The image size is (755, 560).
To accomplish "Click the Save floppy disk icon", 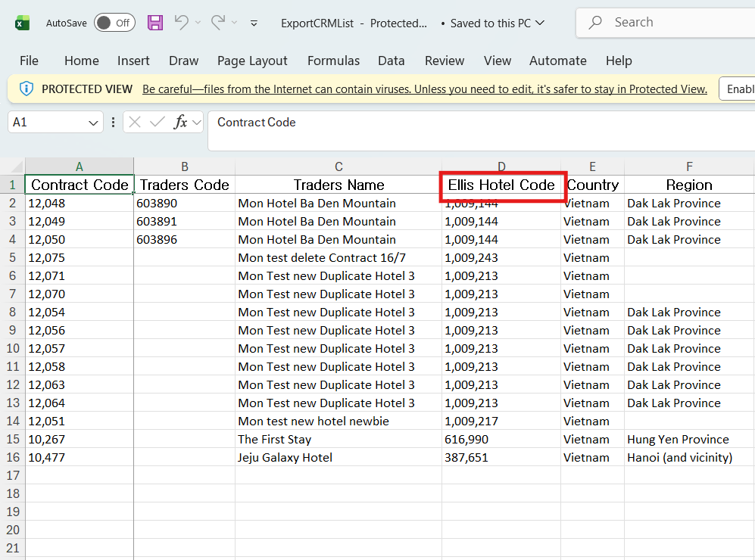I will 155,23.
